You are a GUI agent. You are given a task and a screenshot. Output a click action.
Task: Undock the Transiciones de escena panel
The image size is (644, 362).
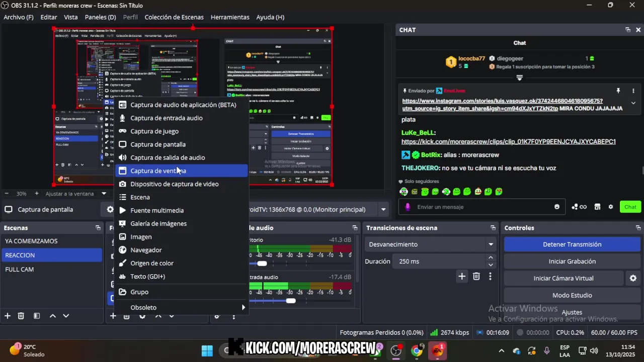pyautogui.click(x=493, y=228)
